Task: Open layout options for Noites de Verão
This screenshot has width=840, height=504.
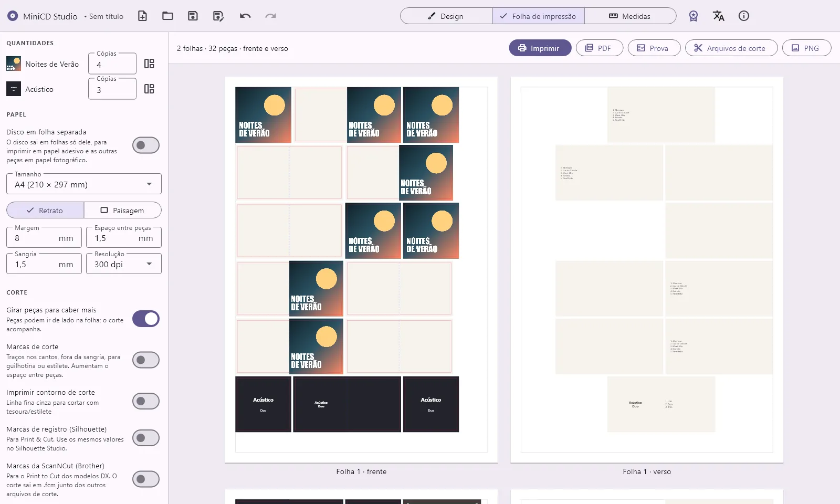Action: coord(149,64)
